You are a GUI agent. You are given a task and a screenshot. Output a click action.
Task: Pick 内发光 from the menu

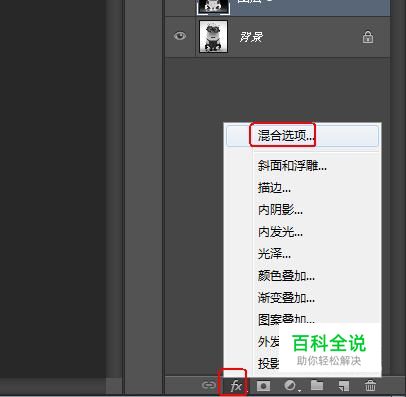[280, 232]
